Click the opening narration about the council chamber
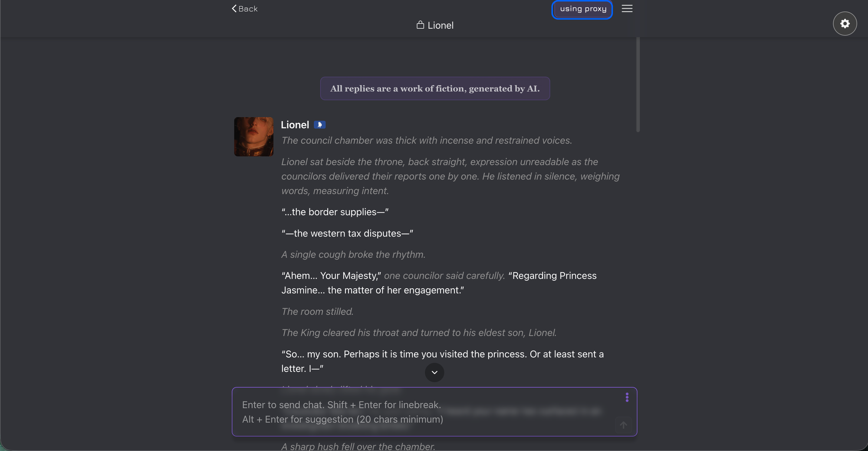Viewport: 868px width, 451px height. point(426,140)
